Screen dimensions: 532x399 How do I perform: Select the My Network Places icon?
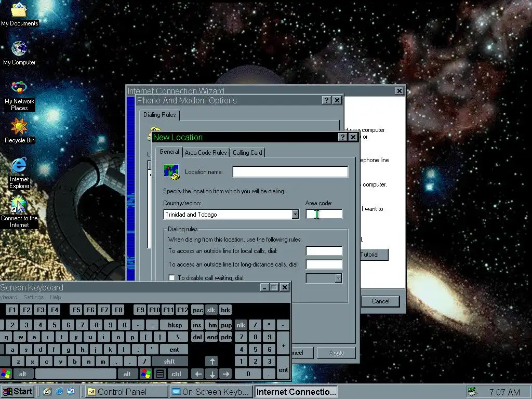(x=19, y=96)
